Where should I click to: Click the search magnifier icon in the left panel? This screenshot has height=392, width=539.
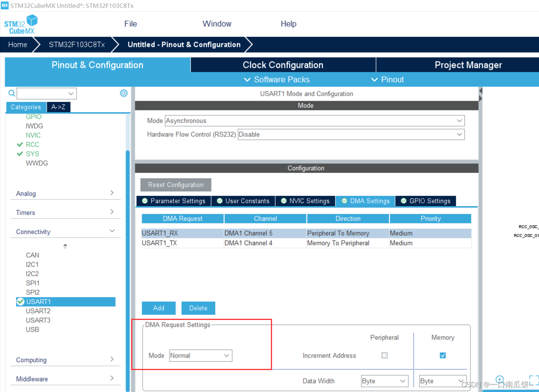(x=12, y=93)
